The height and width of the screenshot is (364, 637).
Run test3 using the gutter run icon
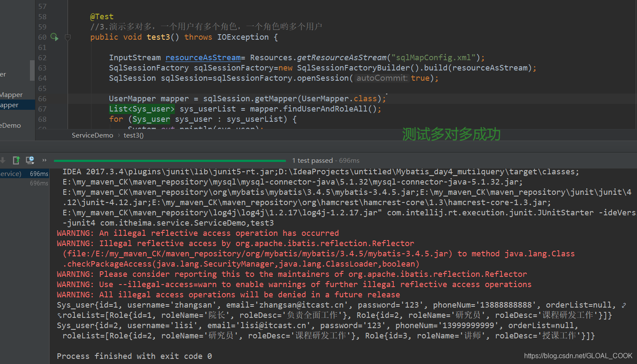(54, 37)
